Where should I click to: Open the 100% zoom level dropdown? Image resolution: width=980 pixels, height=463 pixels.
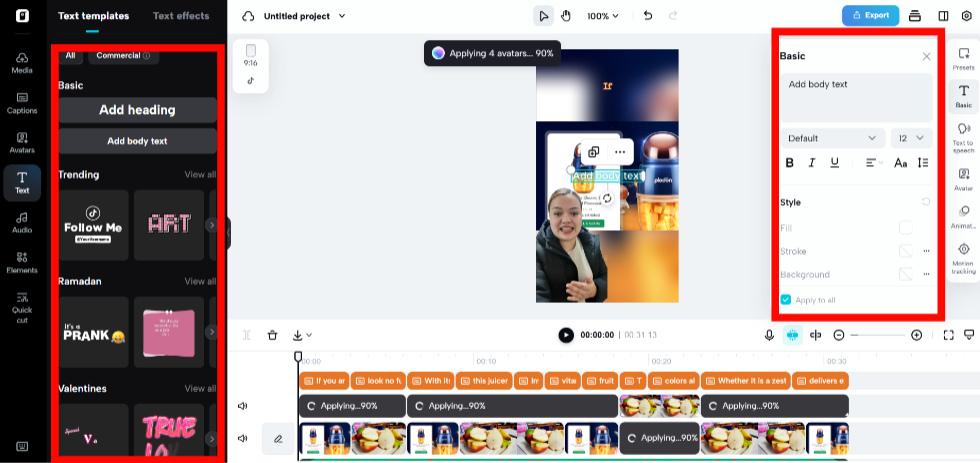click(602, 16)
